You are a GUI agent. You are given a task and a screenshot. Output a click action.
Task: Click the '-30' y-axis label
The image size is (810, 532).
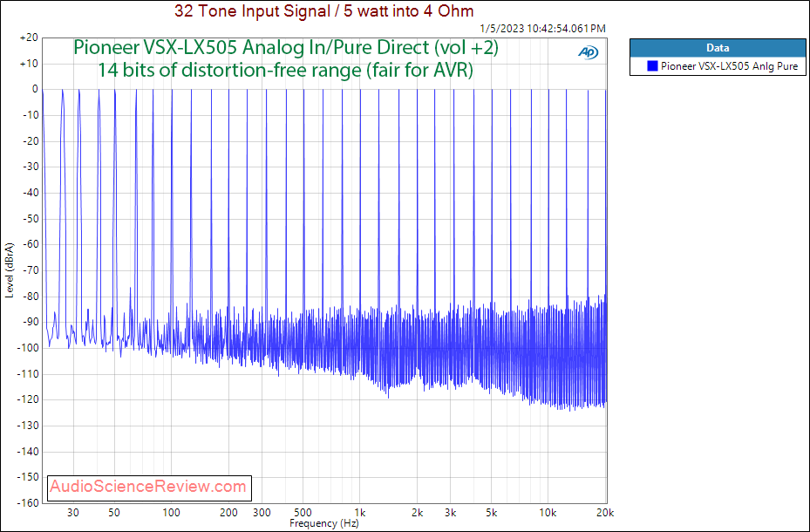[x=31, y=167]
